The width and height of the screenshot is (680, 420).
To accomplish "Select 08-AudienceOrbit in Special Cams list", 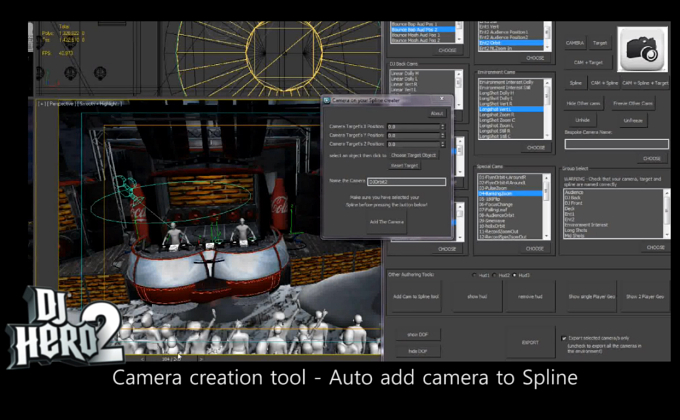I will coord(496,215).
